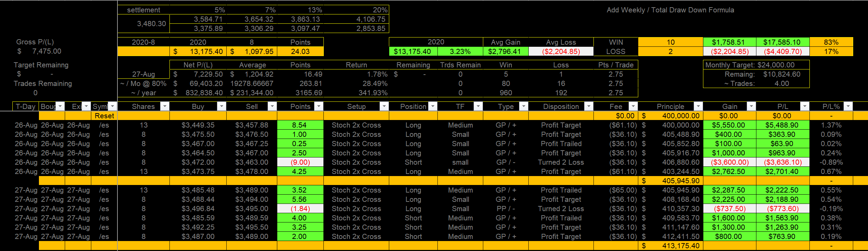This screenshot has height=251, width=868.
Task: Click the Reset cell
Action: [104, 116]
